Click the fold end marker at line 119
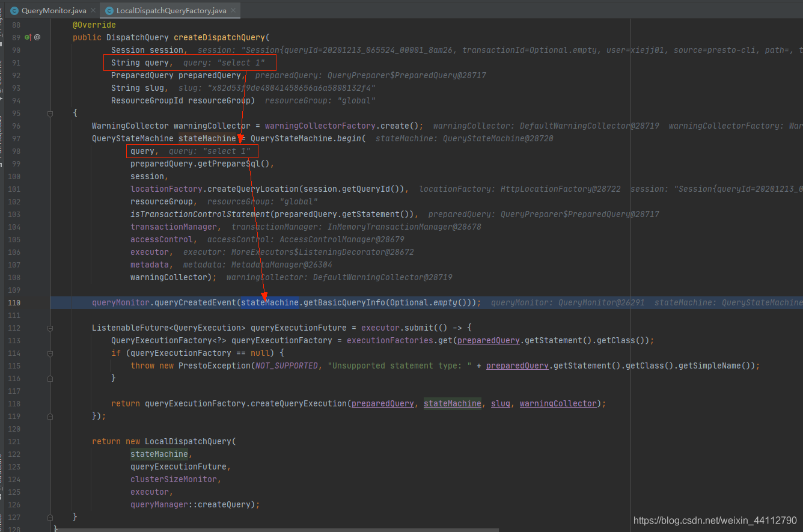 coord(50,416)
